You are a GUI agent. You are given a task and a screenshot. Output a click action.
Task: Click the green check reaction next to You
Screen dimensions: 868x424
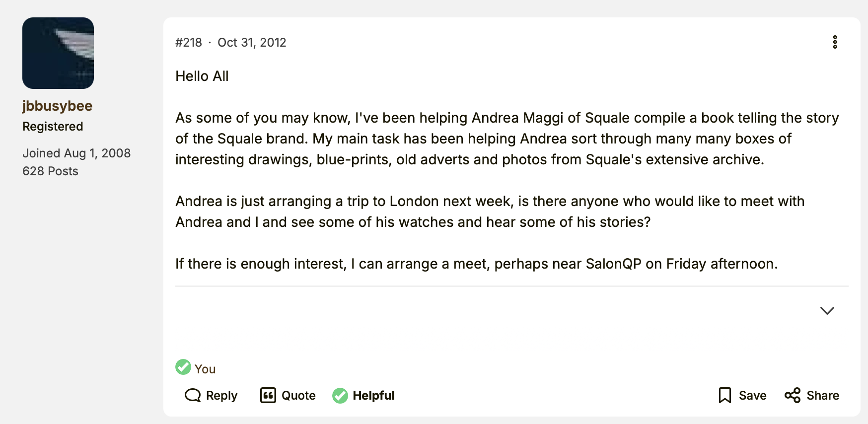point(183,367)
